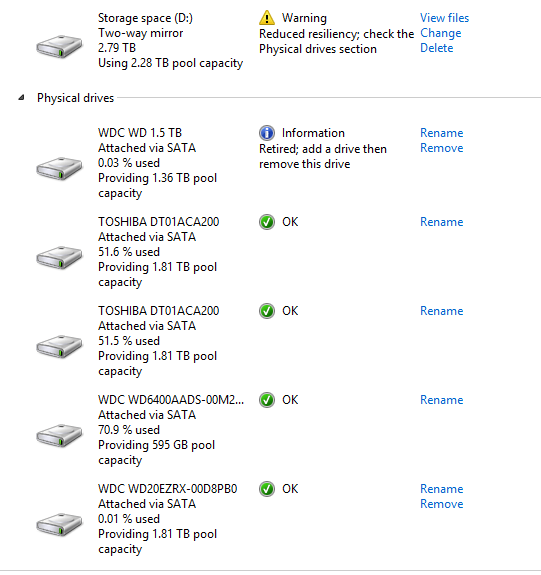
Task: Select the 'Storage space (D:)' title text
Action: [x=145, y=18]
